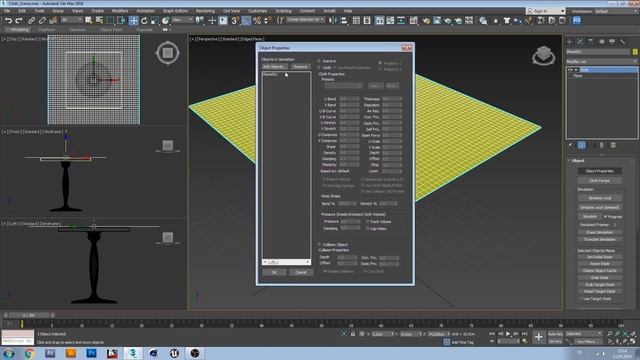This screenshot has height=360, width=640.
Task: Expand the Cloth modifier sub-objects arrow
Action: point(576,70)
